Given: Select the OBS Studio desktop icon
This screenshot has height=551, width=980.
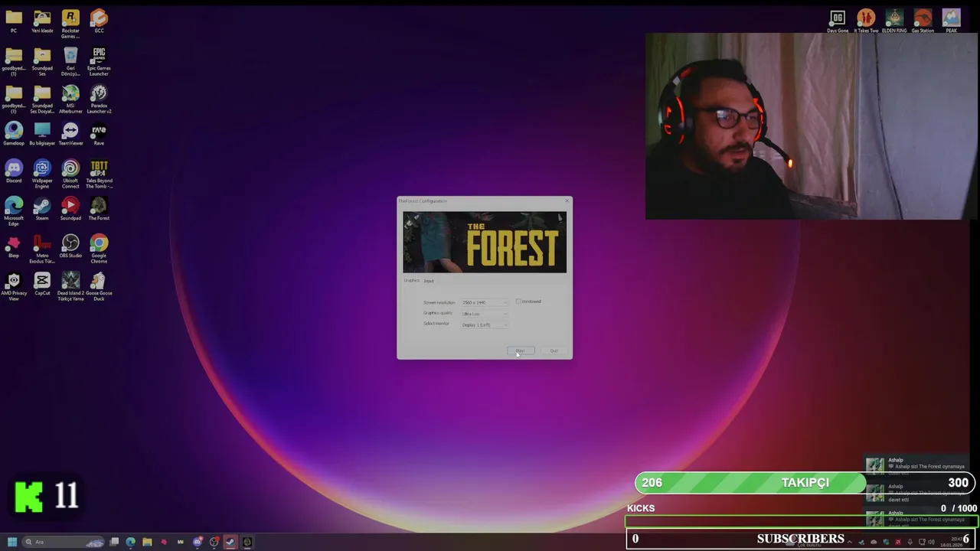Looking at the screenshot, I should pyautogui.click(x=70, y=246).
